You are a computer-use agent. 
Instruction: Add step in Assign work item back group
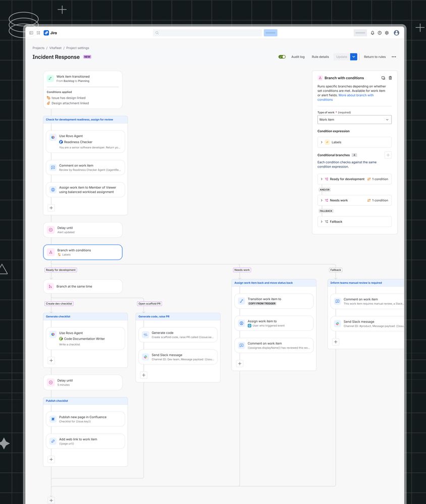(x=240, y=364)
